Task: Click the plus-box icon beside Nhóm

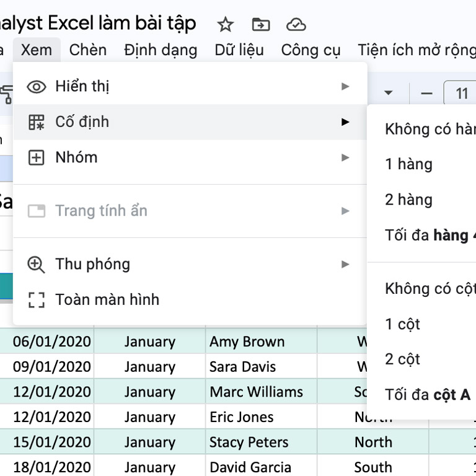Action: pyautogui.click(x=37, y=157)
